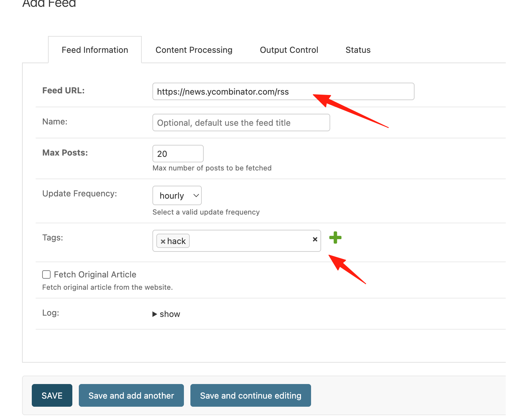Viewport: 506px width, 420px height.
Task: Click the Max Posts number field
Action: pos(178,154)
